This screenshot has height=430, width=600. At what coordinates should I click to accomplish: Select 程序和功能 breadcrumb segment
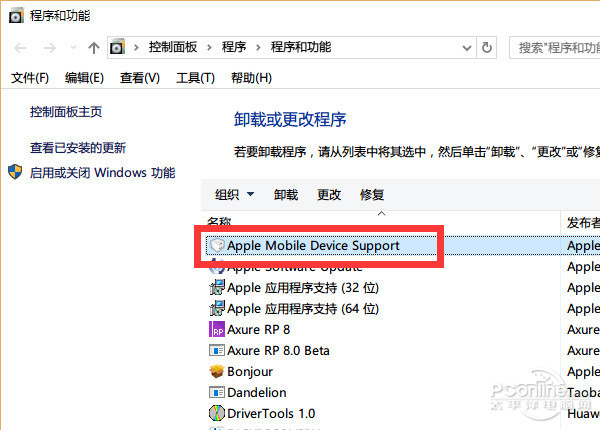pos(301,47)
